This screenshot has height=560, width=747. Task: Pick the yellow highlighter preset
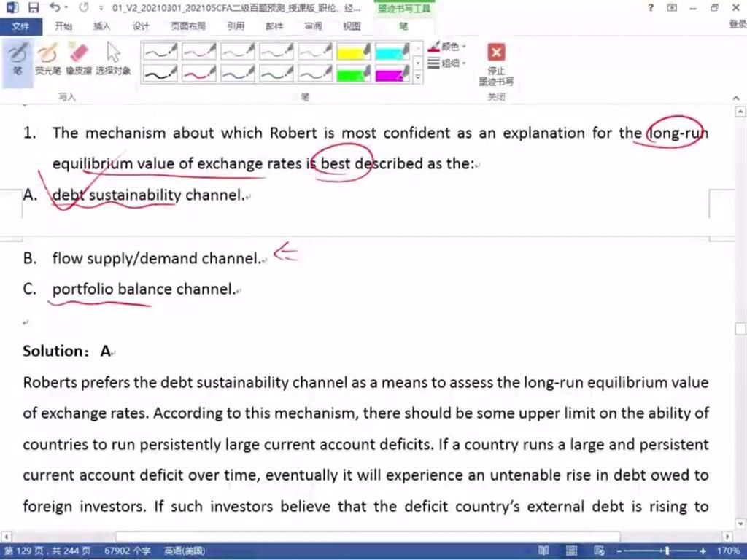(354, 51)
